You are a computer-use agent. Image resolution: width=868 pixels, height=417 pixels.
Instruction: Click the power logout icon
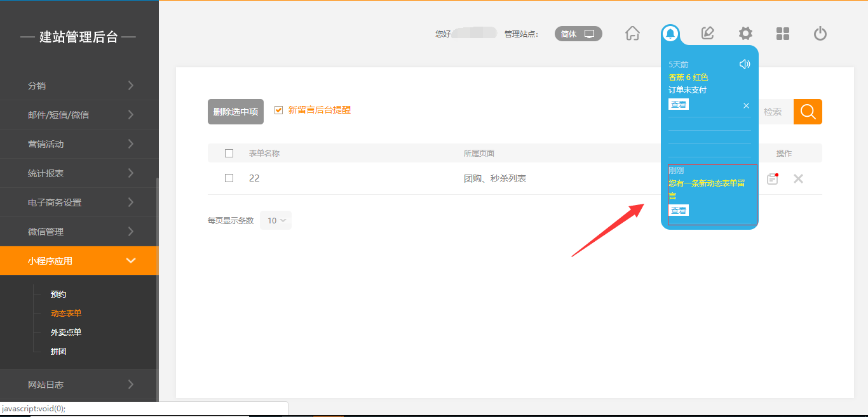[x=820, y=34]
